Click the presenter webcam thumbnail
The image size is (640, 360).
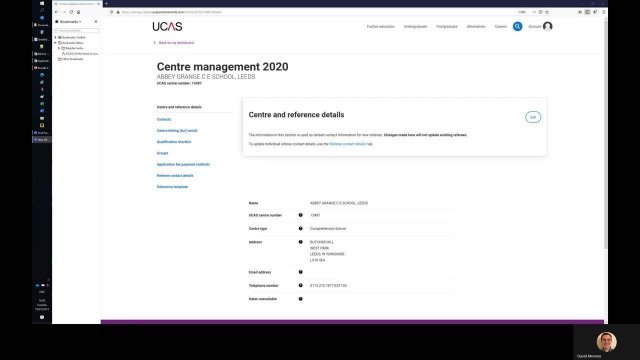tap(607, 342)
